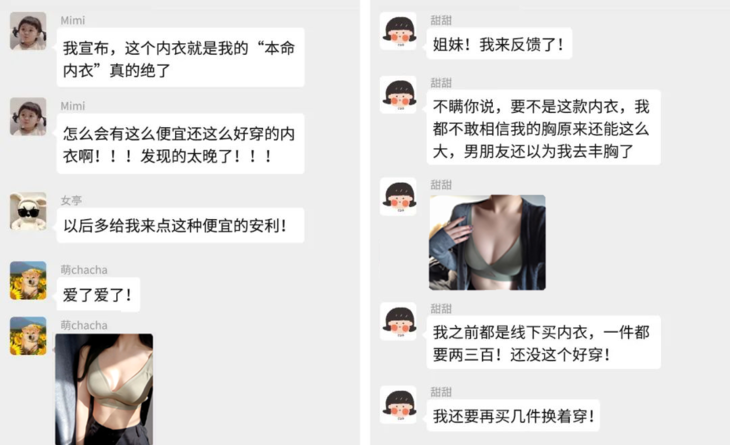Click 甜甜's avatar next to "不瞒你说" message
The image size is (730, 445).
399,94
